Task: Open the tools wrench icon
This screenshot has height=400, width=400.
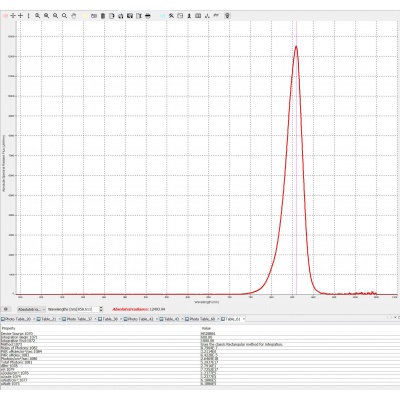Action: 171,16
